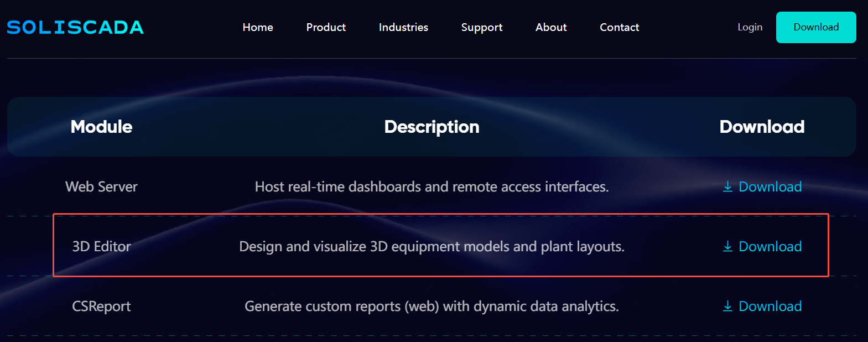
Task: Select the CSReport module name
Action: 101,306
